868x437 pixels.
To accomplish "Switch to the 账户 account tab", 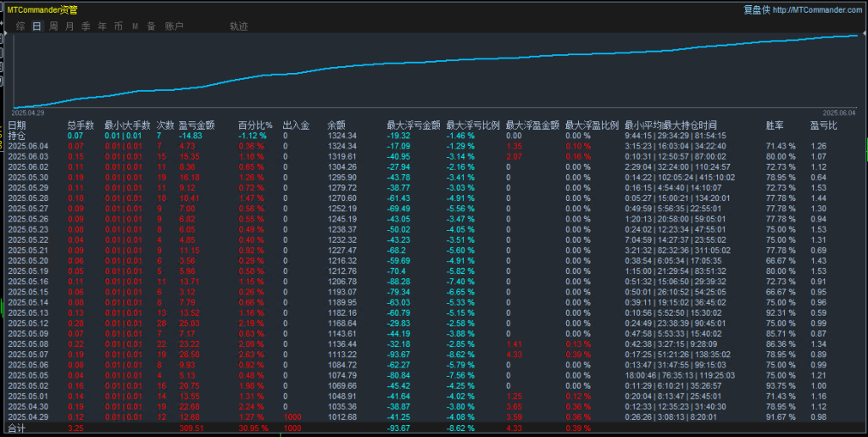I will tap(174, 26).
